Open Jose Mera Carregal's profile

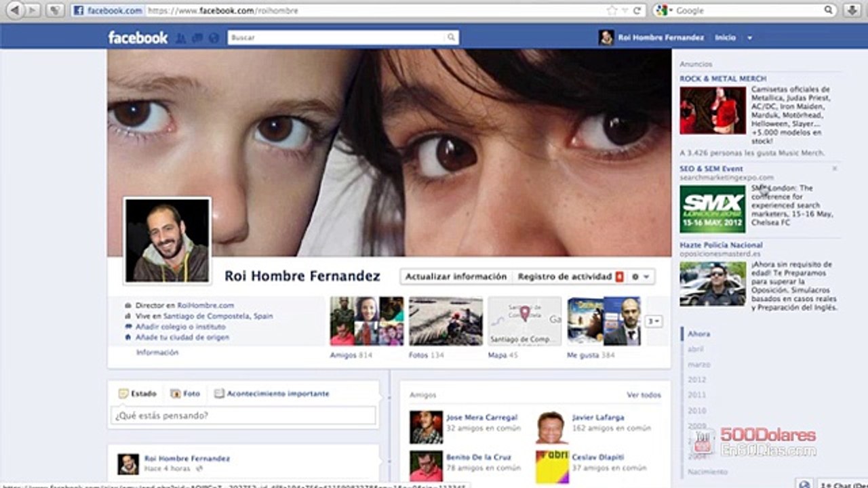point(482,418)
